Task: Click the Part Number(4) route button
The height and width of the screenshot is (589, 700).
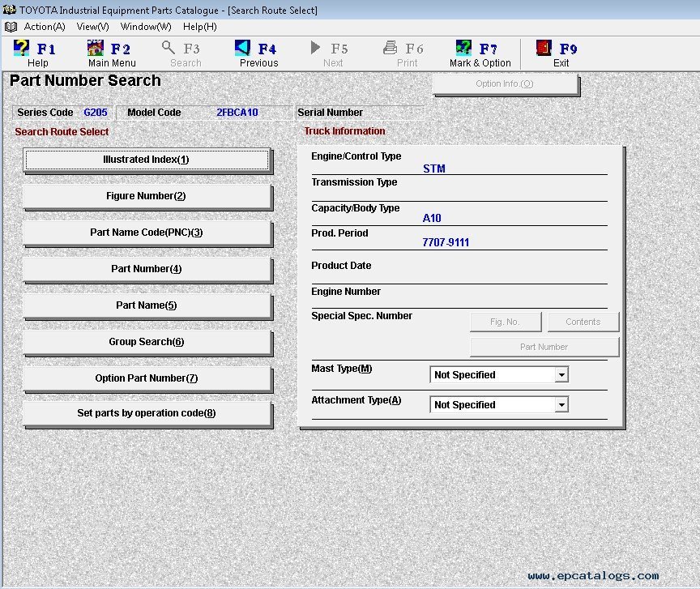Action: pos(147,269)
